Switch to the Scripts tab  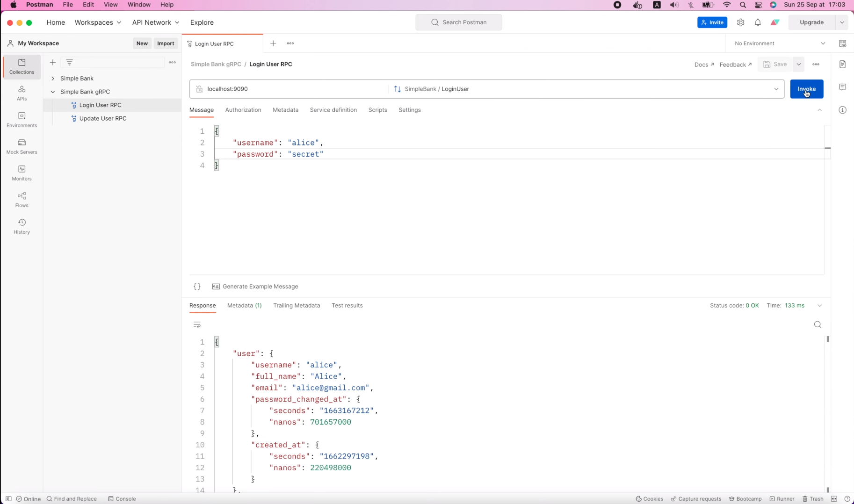(377, 110)
